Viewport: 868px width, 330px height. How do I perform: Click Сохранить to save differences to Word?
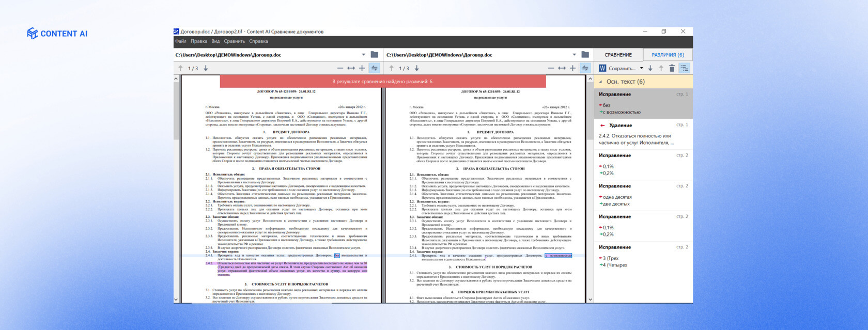coord(617,68)
